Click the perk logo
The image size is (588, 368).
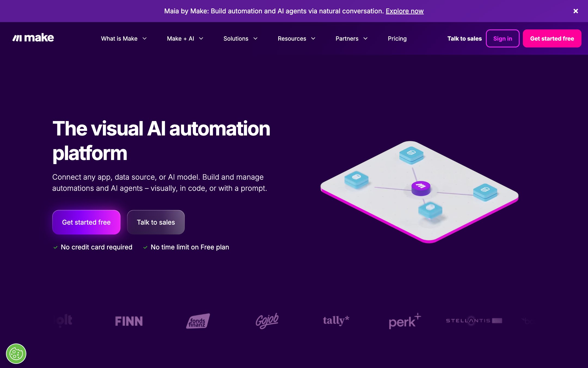pyautogui.click(x=405, y=321)
